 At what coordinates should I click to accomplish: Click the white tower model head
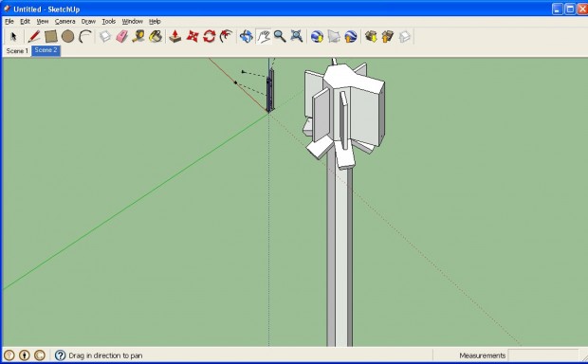click(344, 113)
